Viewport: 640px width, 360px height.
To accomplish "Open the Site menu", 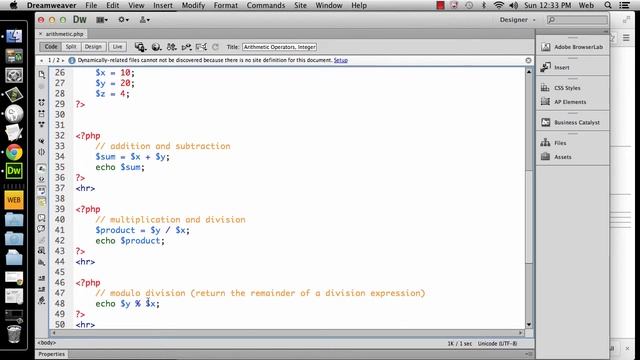I will click(300, 5).
